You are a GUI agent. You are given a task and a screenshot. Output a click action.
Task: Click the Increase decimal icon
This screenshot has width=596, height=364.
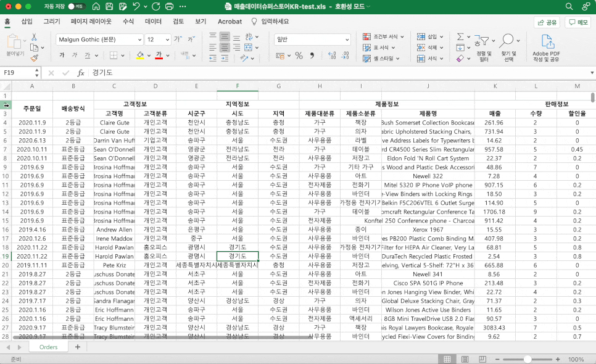[332, 56]
